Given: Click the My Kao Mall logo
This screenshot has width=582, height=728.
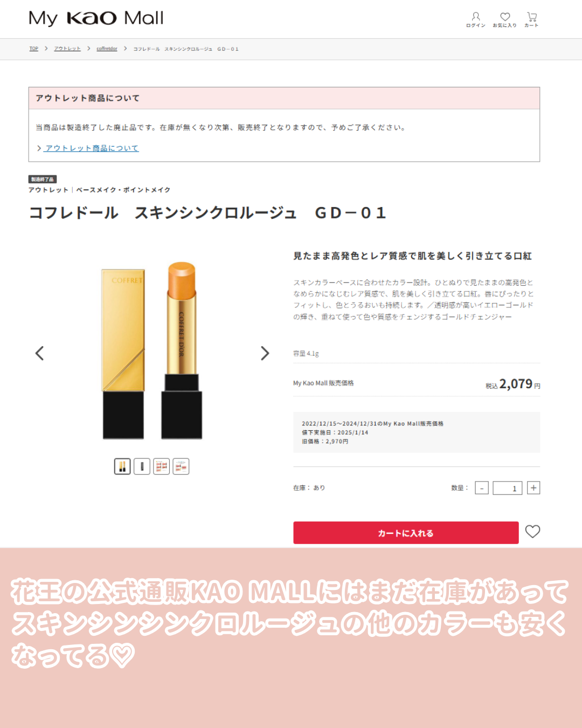Looking at the screenshot, I should (96, 18).
